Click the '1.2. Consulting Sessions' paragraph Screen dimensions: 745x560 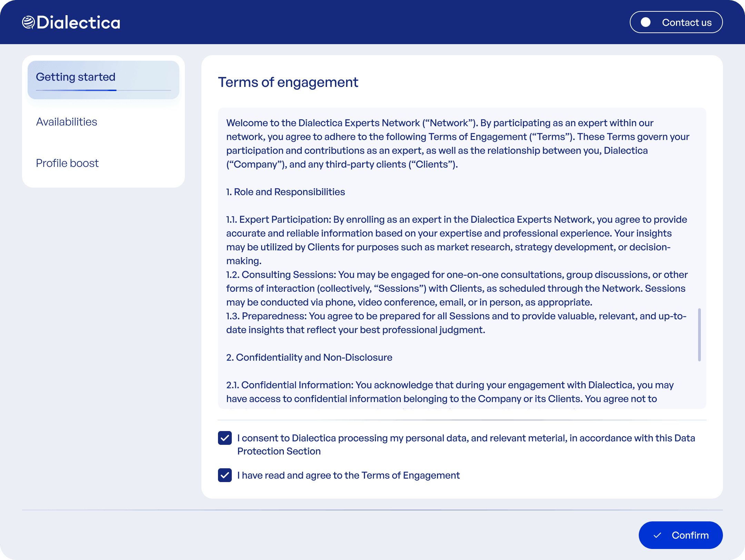457,288
